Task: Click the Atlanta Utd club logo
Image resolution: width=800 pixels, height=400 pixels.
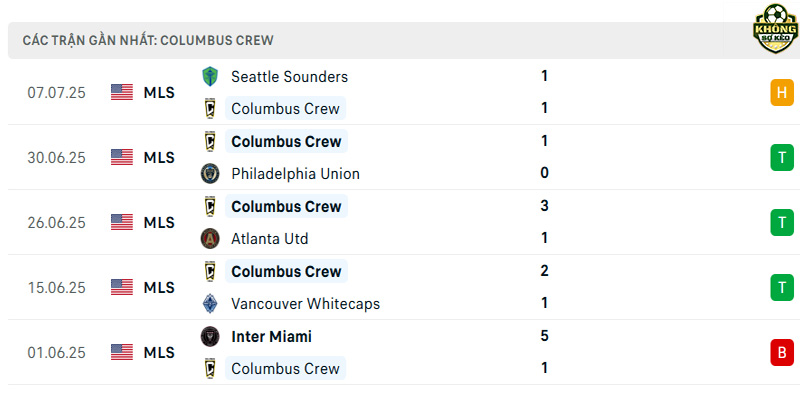Action: pyautogui.click(x=210, y=238)
